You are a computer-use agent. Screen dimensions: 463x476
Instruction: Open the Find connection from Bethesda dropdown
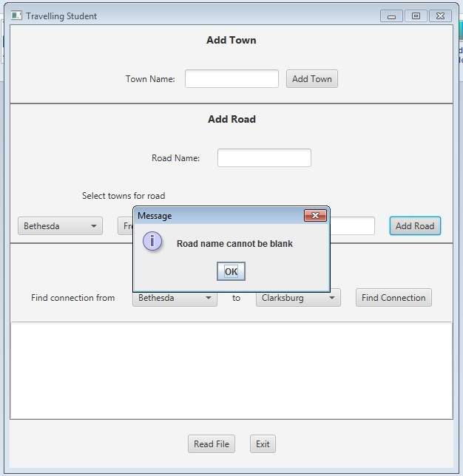point(175,299)
